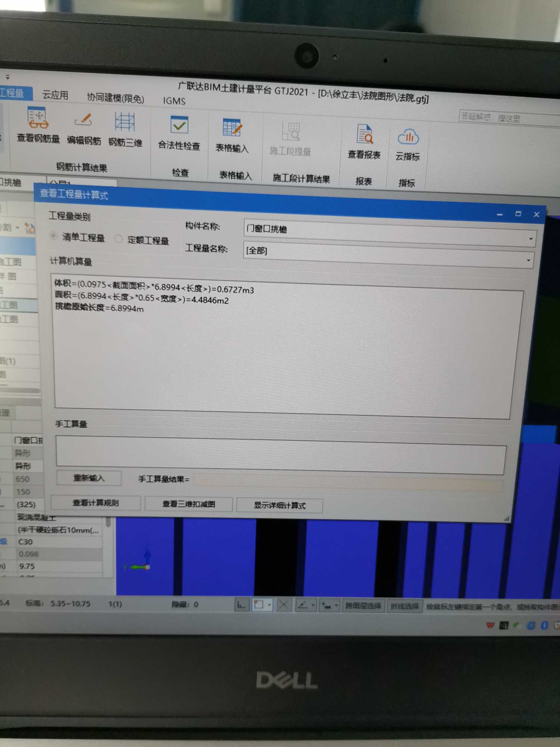Click the rectangle snap icon in status bar
The height and width of the screenshot is (747, 560).
(259, 604)
